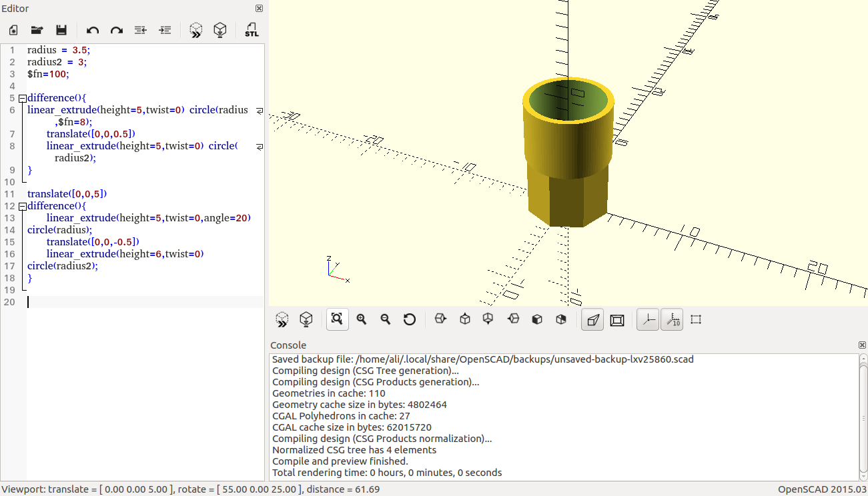Create a new design file
The width and height of the screenshot is (868, 496).
pos(13,30)
